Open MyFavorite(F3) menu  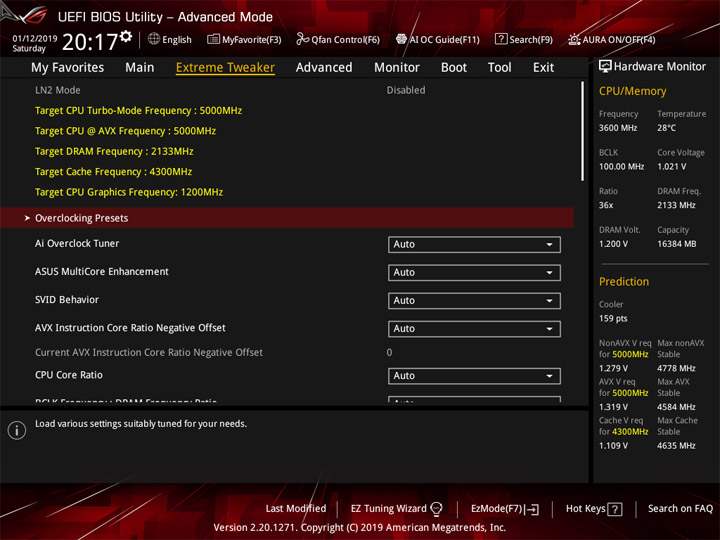point(244,39)
